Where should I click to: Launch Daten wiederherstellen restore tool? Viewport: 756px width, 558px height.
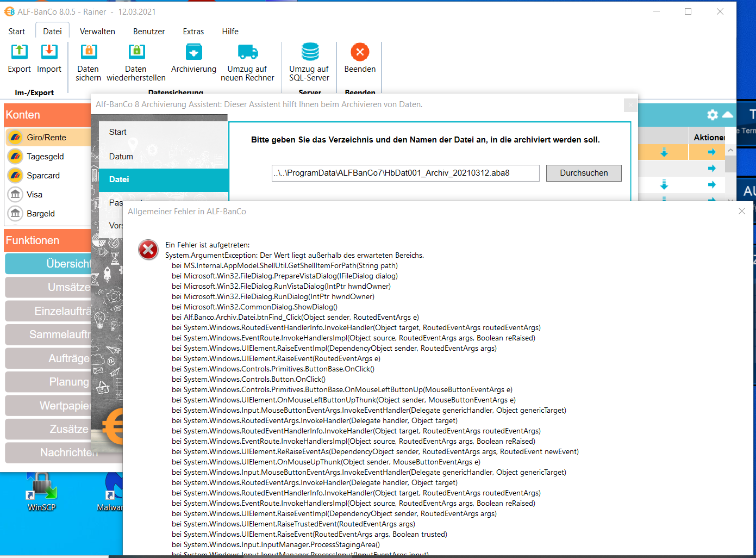[136, 63]
